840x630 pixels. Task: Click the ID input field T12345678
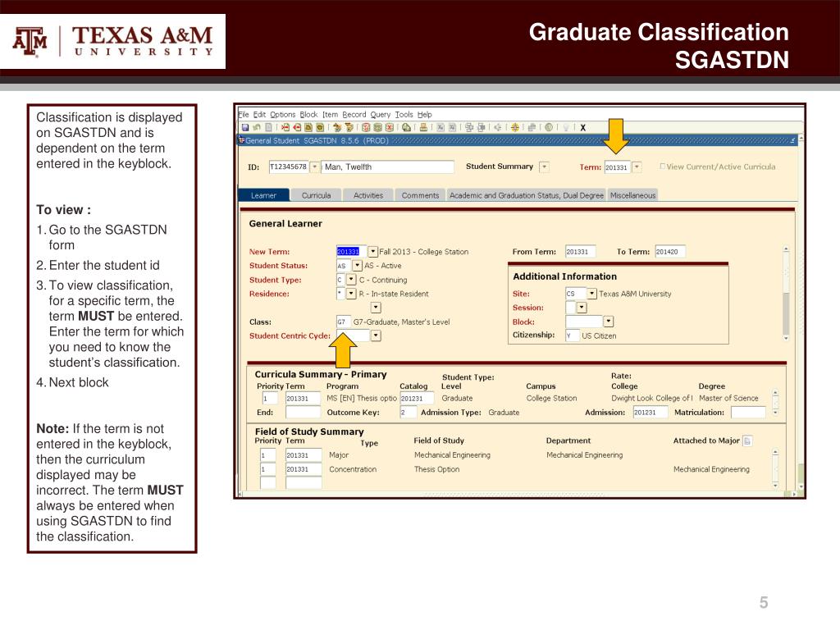click(289, 167)
